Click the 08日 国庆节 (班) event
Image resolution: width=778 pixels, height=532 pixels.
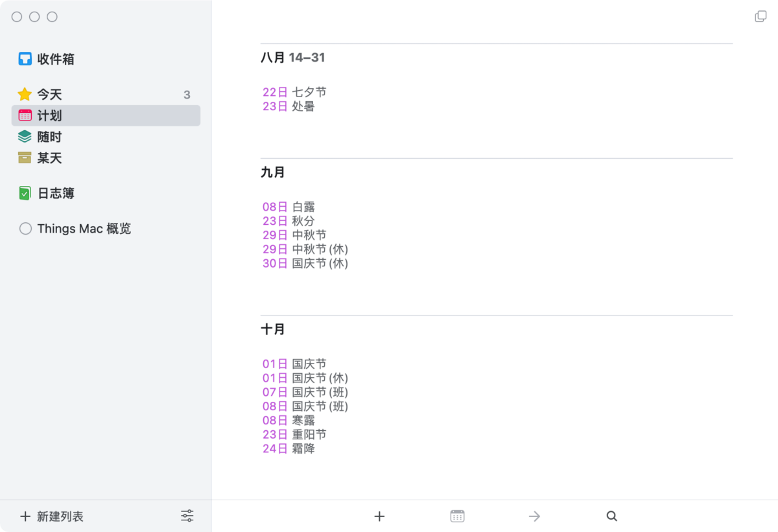click(305, 406)
